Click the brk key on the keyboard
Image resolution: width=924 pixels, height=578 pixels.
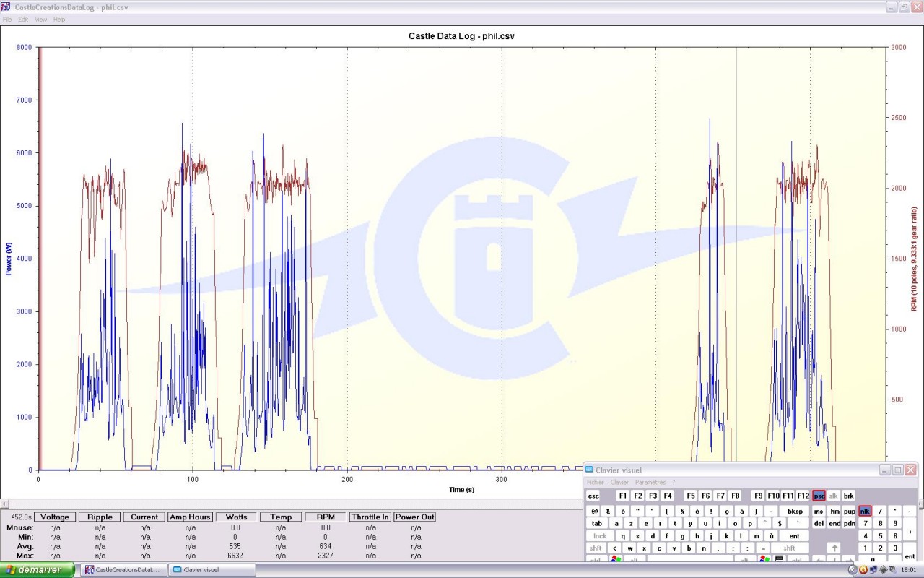point(848,496)
